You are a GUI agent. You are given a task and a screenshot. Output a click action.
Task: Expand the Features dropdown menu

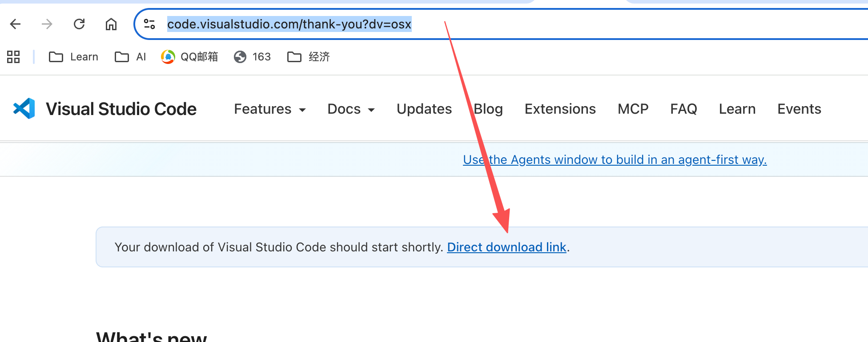point(270,109)
